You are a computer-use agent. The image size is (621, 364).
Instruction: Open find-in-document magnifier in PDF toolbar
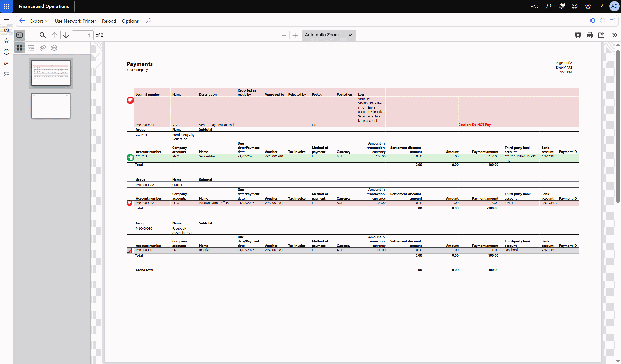(42, 35)
